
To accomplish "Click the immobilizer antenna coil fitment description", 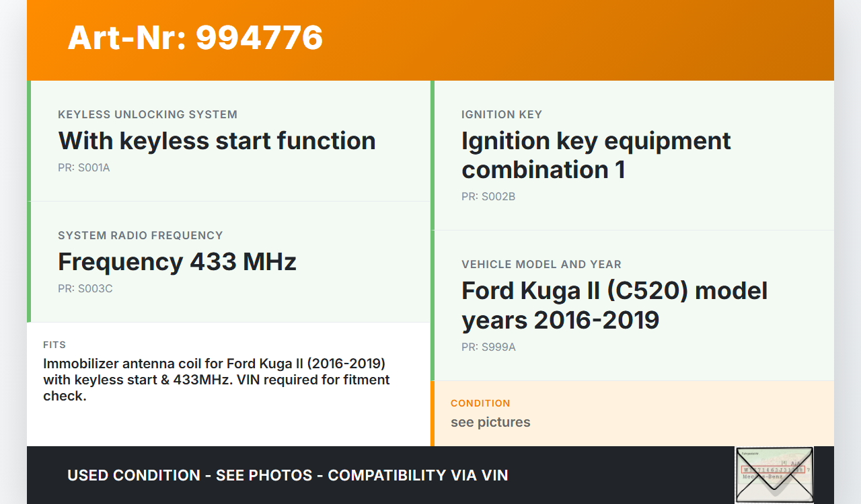I will click(x=215, y=380).
